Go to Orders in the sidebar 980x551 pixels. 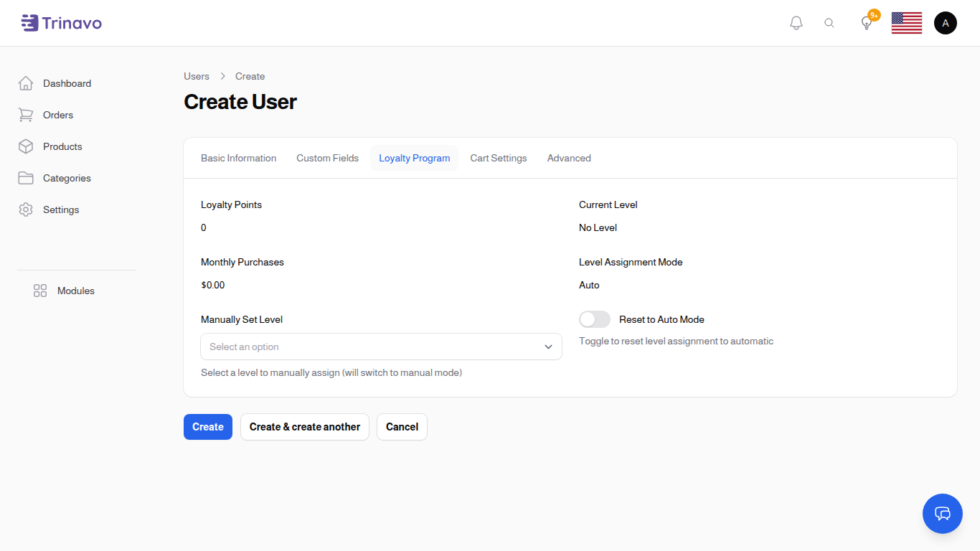coord(58,115)
